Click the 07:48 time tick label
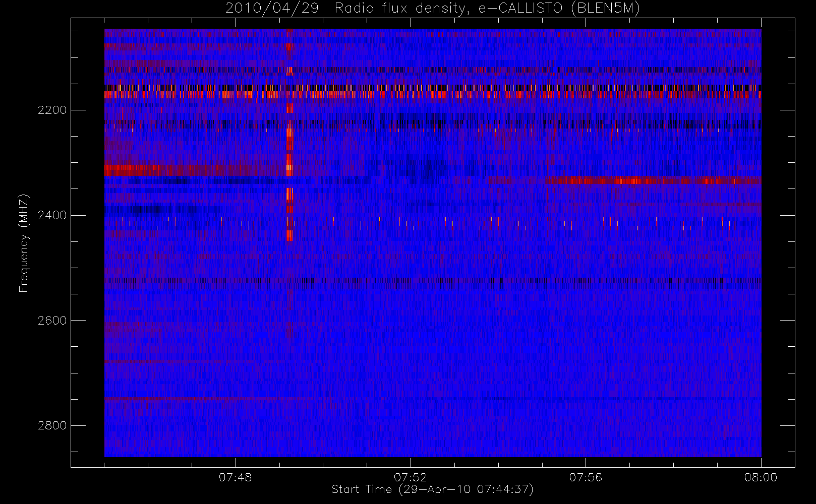The height and width of the screenshot is (504, 816). pos(236,477)
